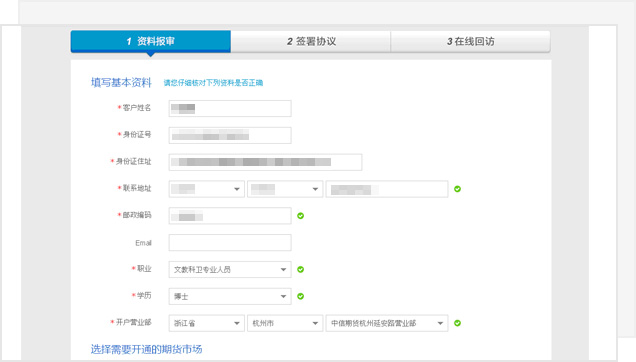Click the 邮政编码 field label
The height and width of the screenshot is (362, 636).
tap(137, 215)
